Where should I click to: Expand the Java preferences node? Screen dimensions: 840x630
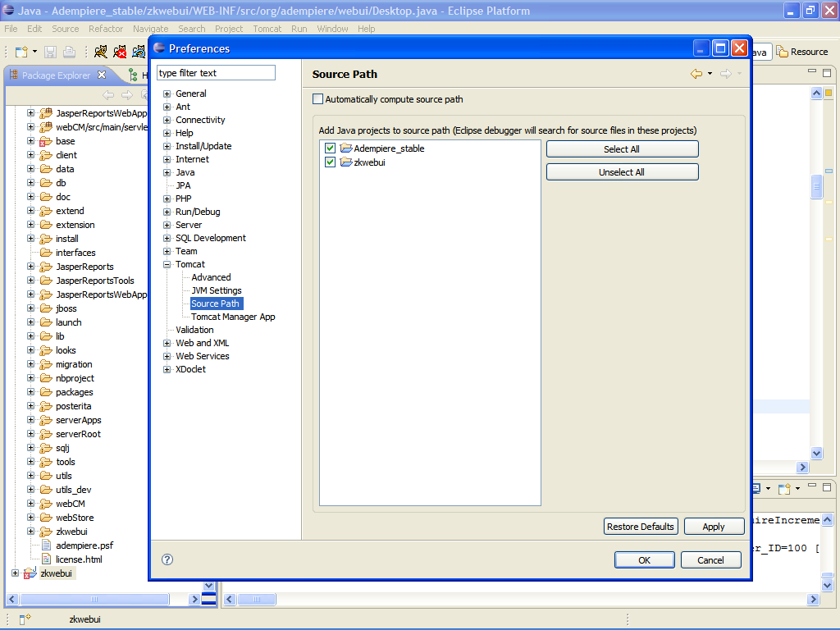[x=167, y=172]
